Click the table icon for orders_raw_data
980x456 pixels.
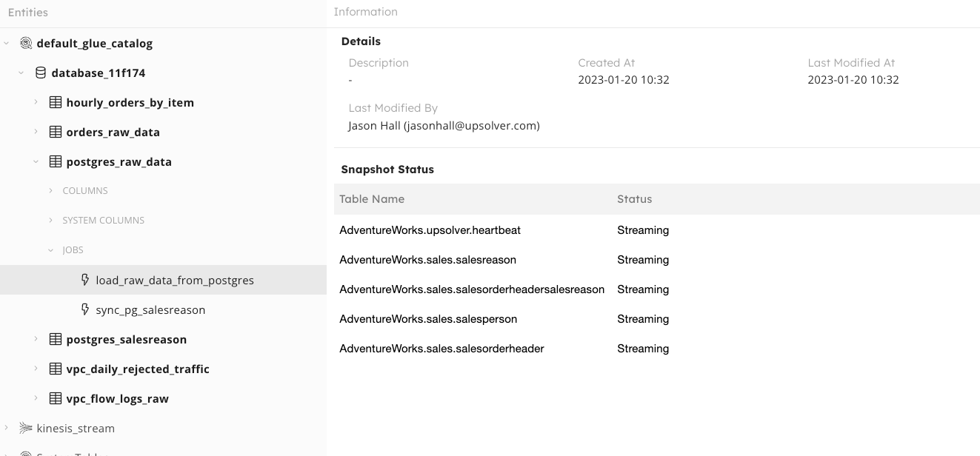(x=56, y=132)
